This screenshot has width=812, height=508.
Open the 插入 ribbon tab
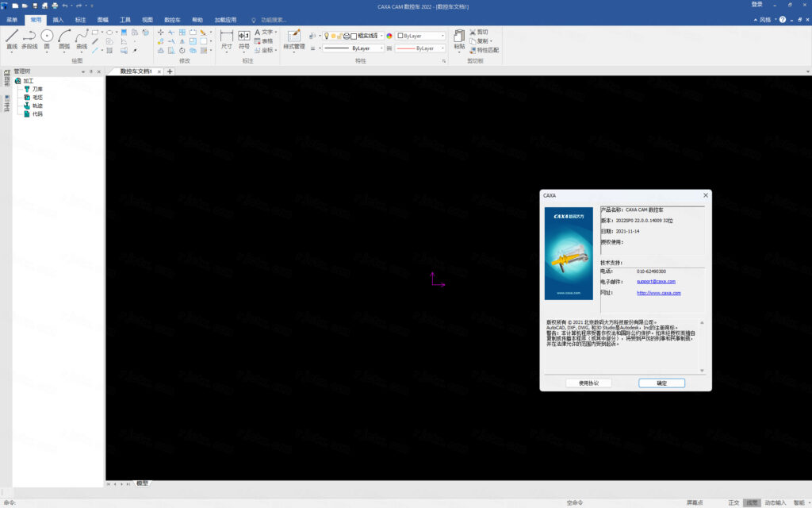coord(59,19)
